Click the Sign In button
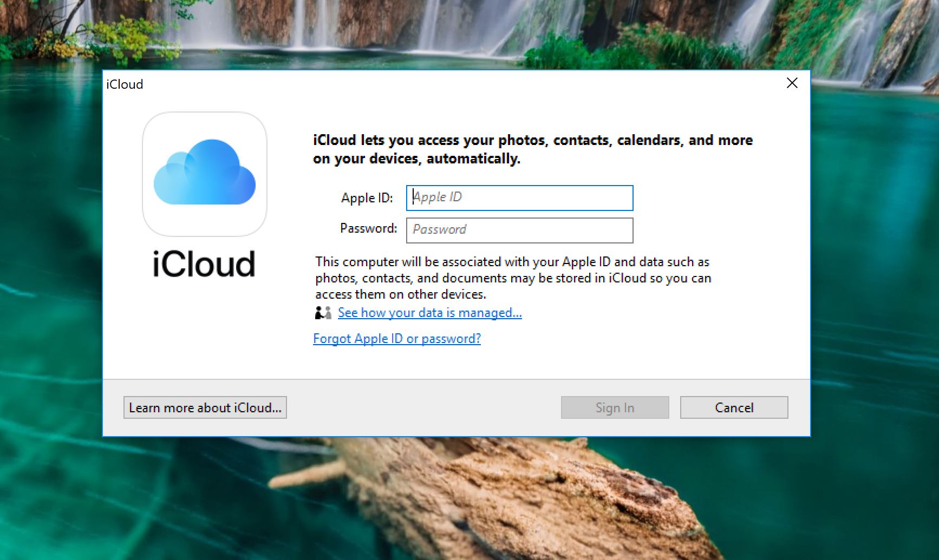The image size is (939, 560). 615,407
